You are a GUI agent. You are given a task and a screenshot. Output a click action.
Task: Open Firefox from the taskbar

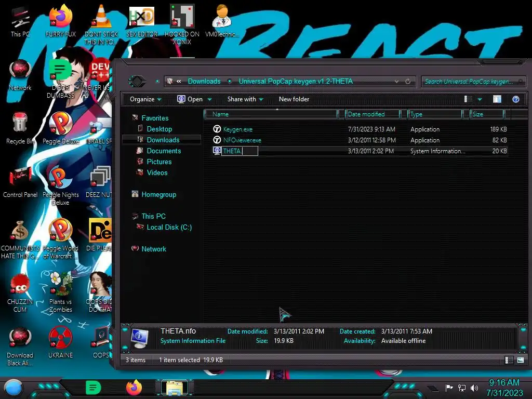click(x=134, y=388)
